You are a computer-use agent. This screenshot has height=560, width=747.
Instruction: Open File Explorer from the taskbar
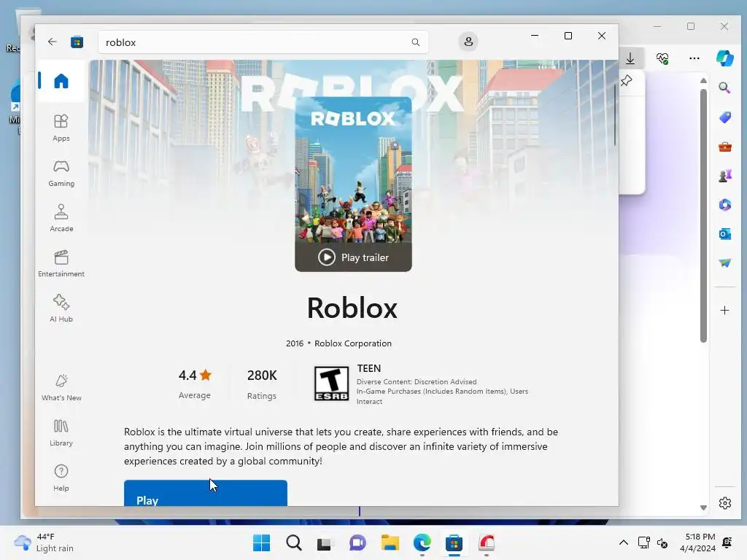coord(390,542)
